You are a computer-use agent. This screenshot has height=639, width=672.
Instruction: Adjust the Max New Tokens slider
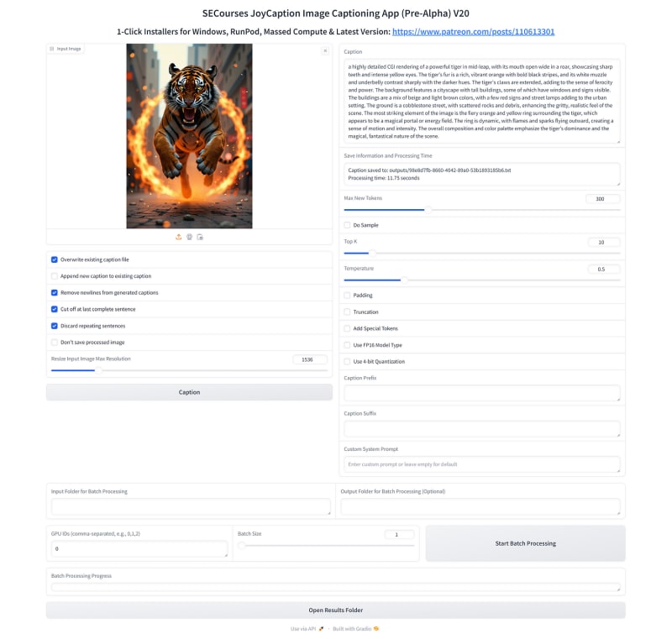[x=481, y=210]
